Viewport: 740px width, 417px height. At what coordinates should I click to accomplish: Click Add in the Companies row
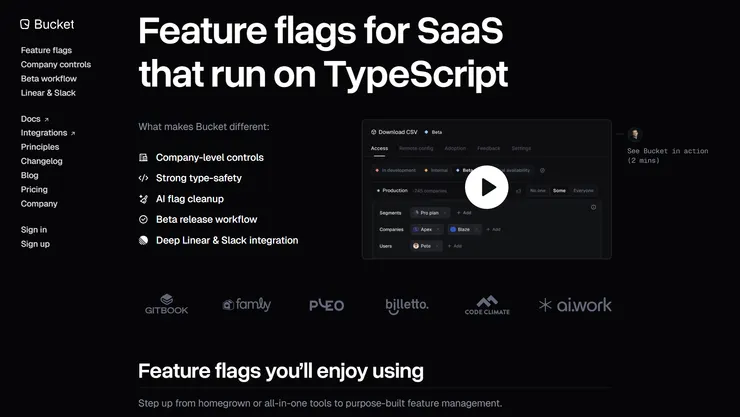click(493, 229)
